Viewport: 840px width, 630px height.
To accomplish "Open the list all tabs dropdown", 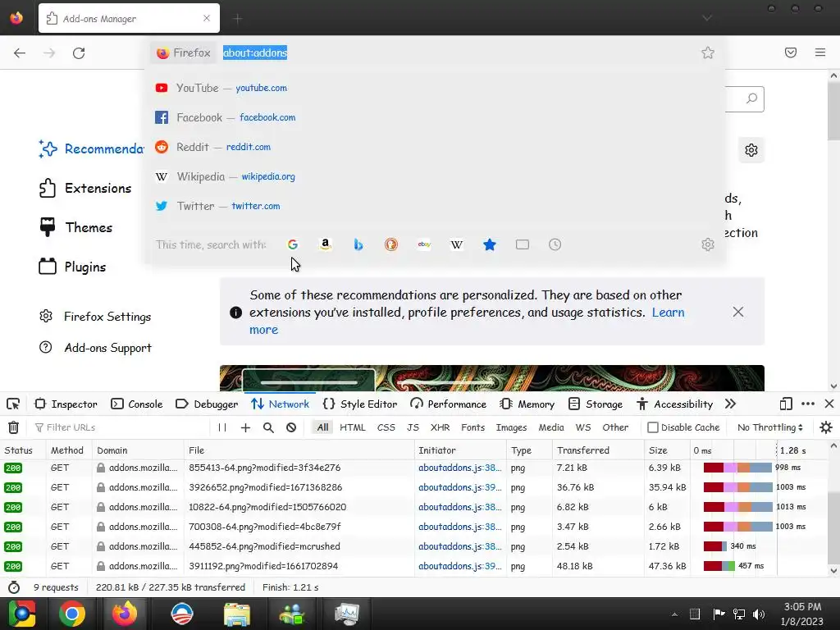I will pos(707,18).
